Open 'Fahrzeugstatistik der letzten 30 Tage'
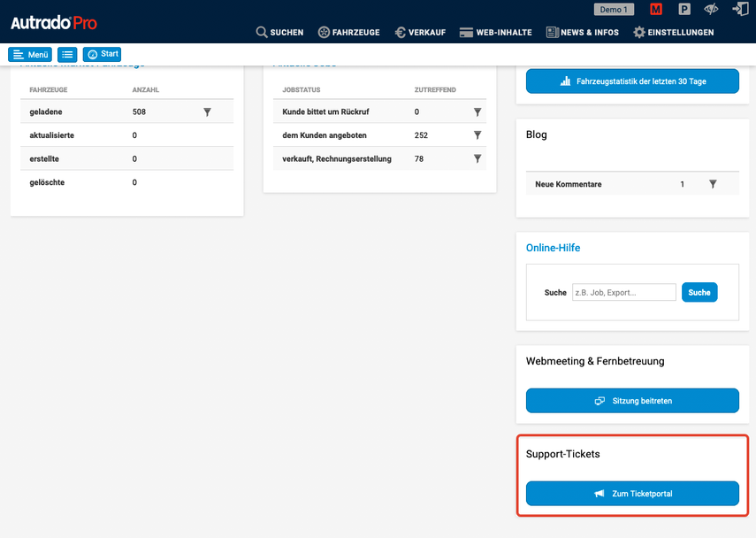This screenshot has height=538, width=756. click(632, 81)
